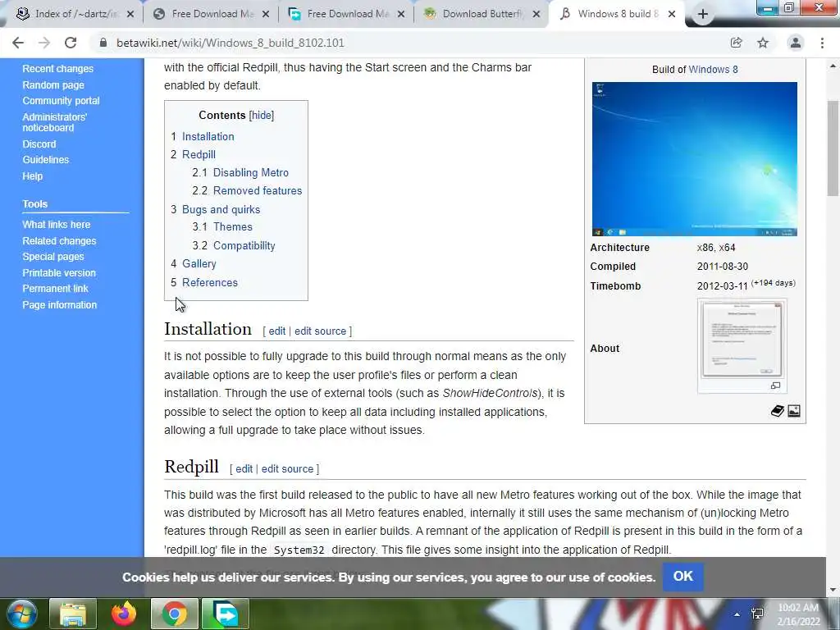This screenshot has width=840, height=630.
Task: Close the Index of /~dartz tab
Action: (x=130, y=15)
